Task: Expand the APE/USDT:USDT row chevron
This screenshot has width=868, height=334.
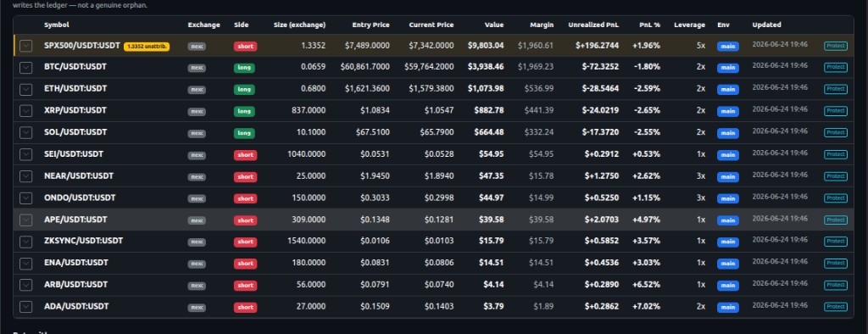Action: (26, 220)
